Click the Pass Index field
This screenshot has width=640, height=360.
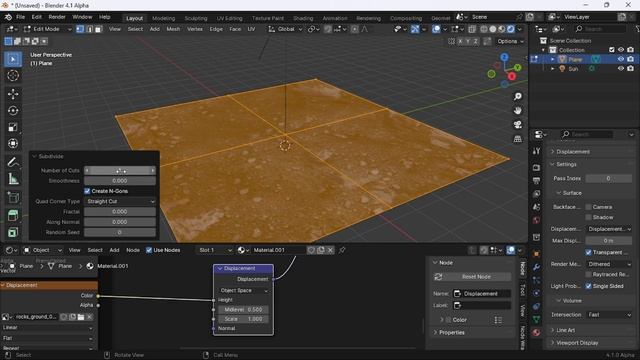pyautogui.click(x=609, y=178)
